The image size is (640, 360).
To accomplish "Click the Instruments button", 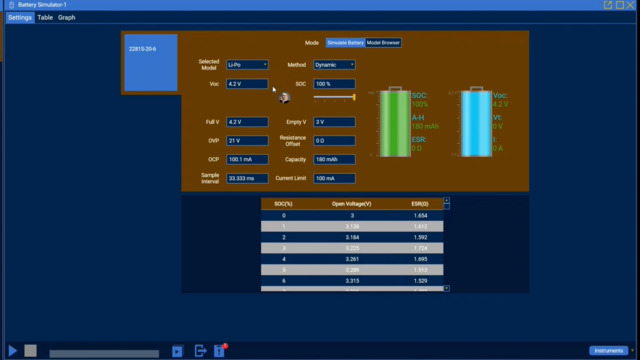I will pyautogui.click(x=609, y=351).
